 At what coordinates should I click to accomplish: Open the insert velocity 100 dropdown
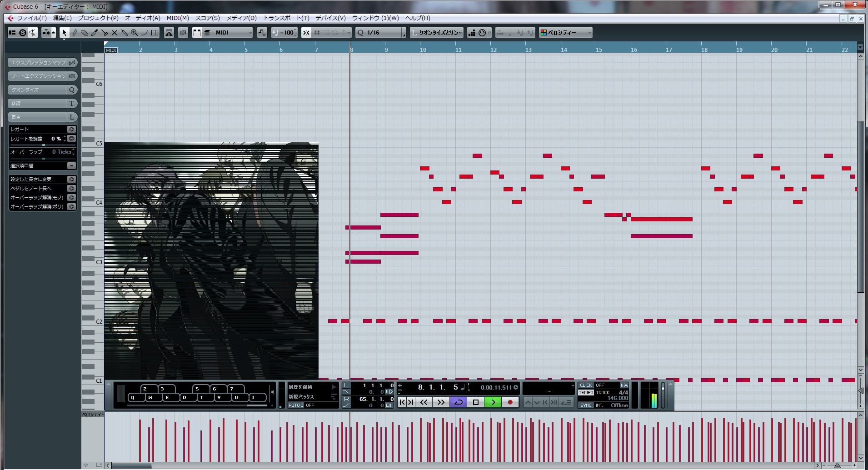(x=284, y=33)
